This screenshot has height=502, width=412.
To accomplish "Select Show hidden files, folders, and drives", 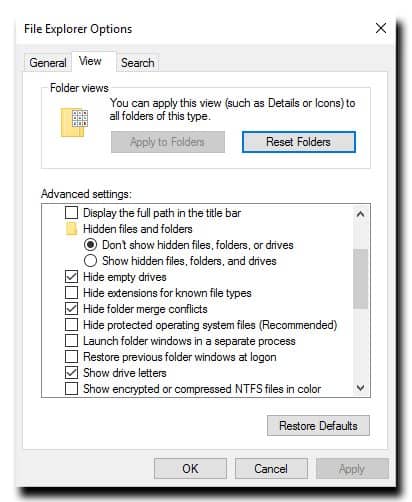I will pos(90,261).
